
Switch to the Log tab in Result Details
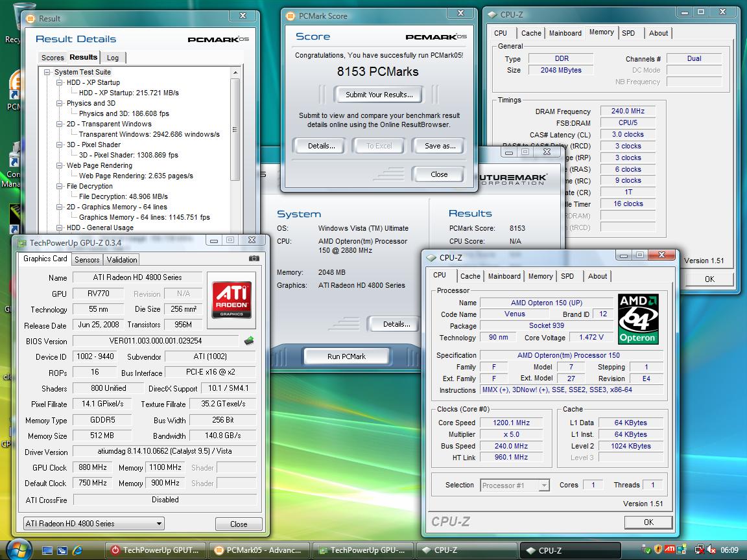[x=113, y=58]
